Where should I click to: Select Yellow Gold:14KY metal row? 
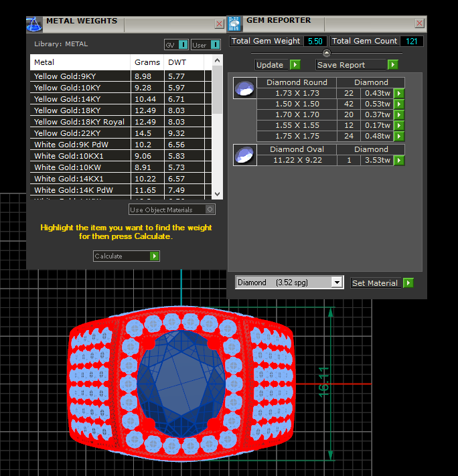(x=80, y=99)
